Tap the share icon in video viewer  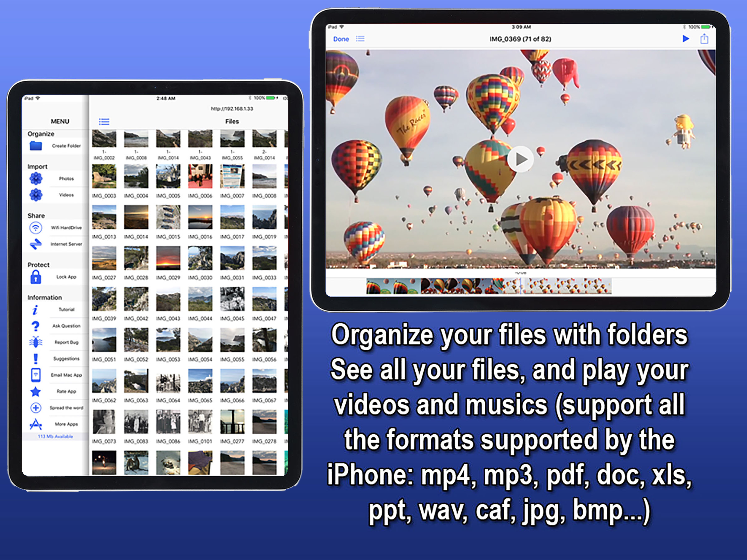click(x=704, y=39)
